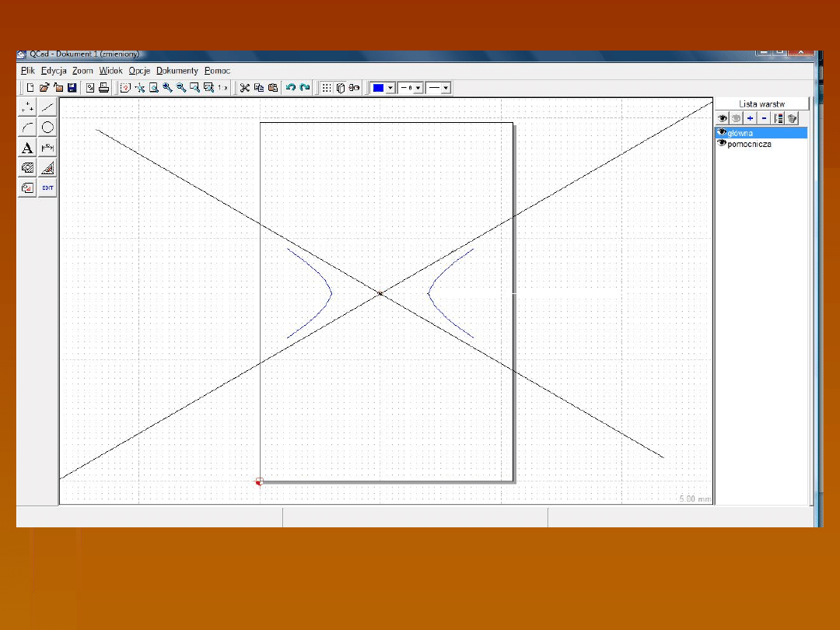Add a new layer with plus button

(x=750, y=118)
